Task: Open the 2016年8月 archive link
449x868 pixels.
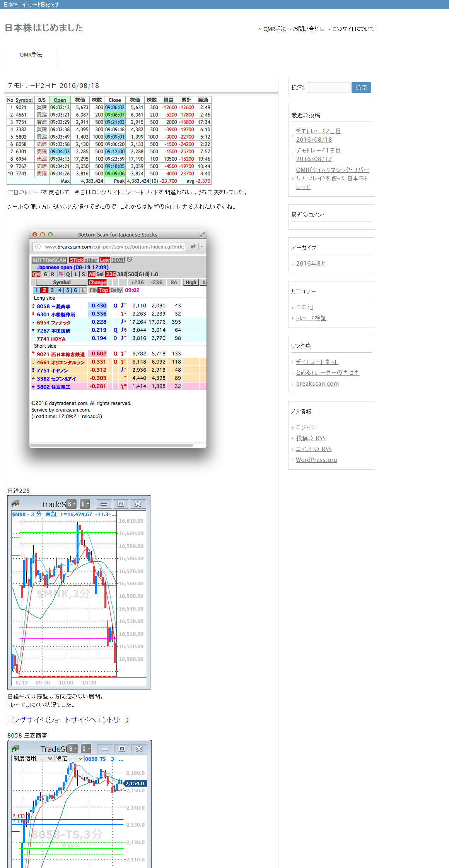Action: (311, 263)
